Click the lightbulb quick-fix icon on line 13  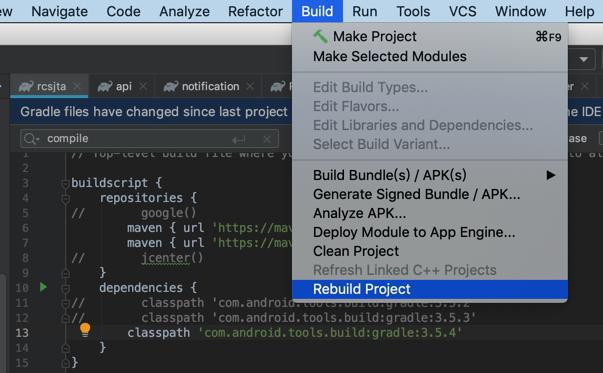click(x=85, y=330)
